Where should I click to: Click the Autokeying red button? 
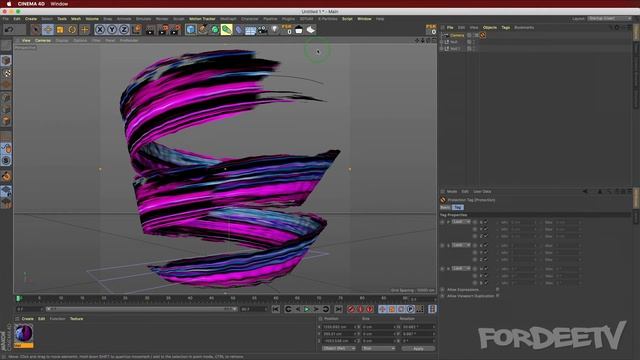coord(360,309)
